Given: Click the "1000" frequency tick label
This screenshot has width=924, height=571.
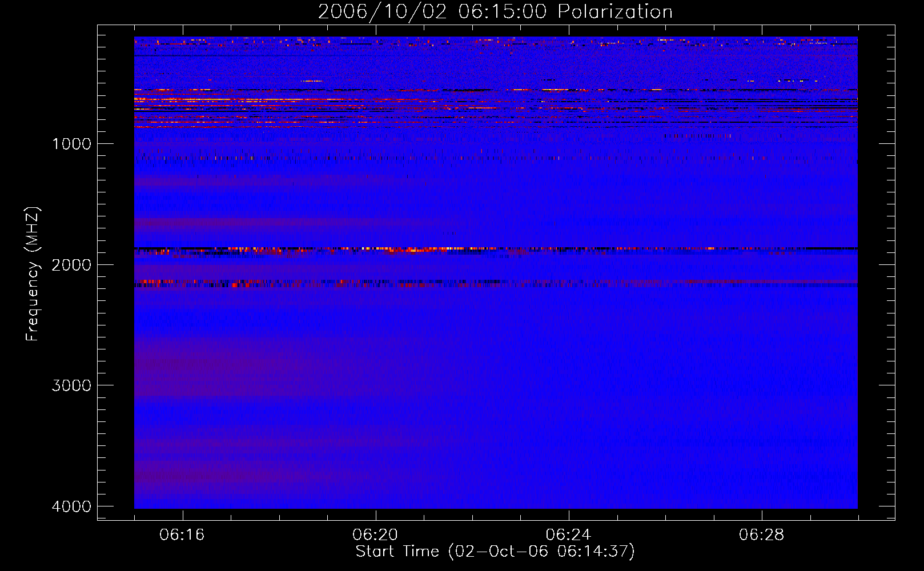Looking at the screenshot, I should (x=71, y=144).
